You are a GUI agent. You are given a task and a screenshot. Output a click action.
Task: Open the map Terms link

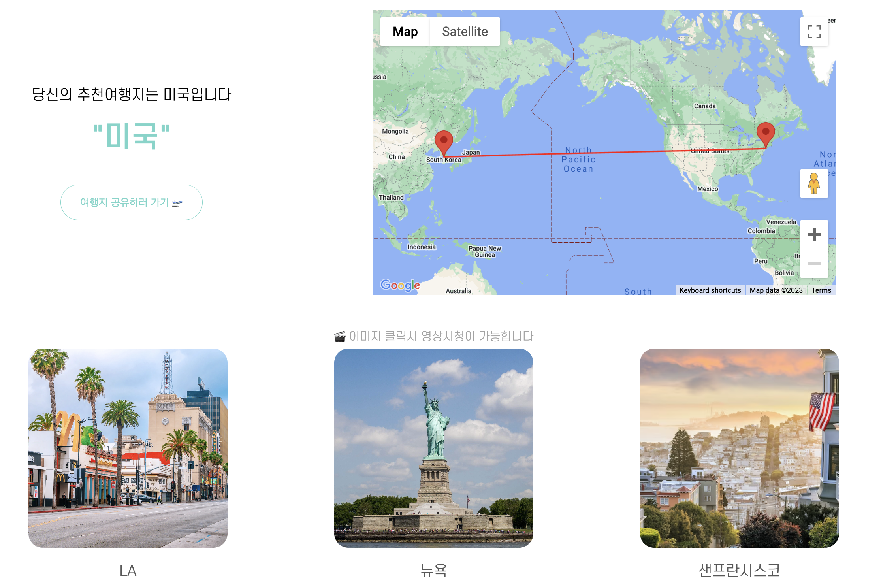tap(821, 290)
